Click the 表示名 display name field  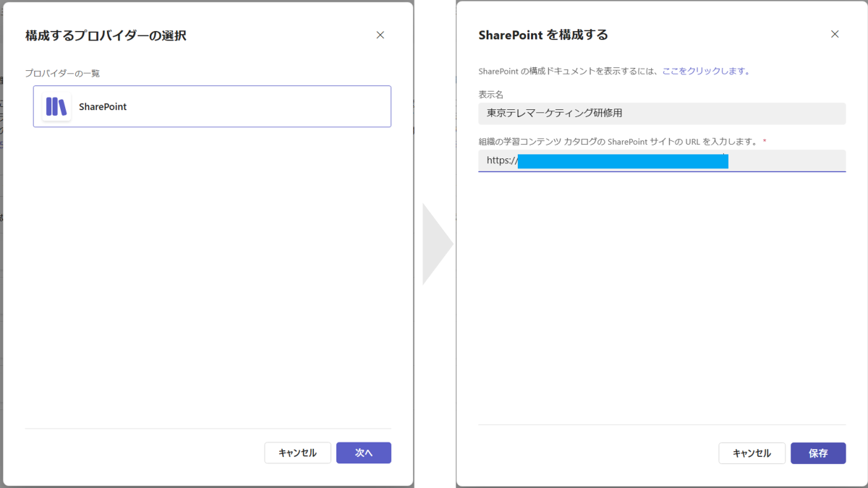tap(662, 114)
